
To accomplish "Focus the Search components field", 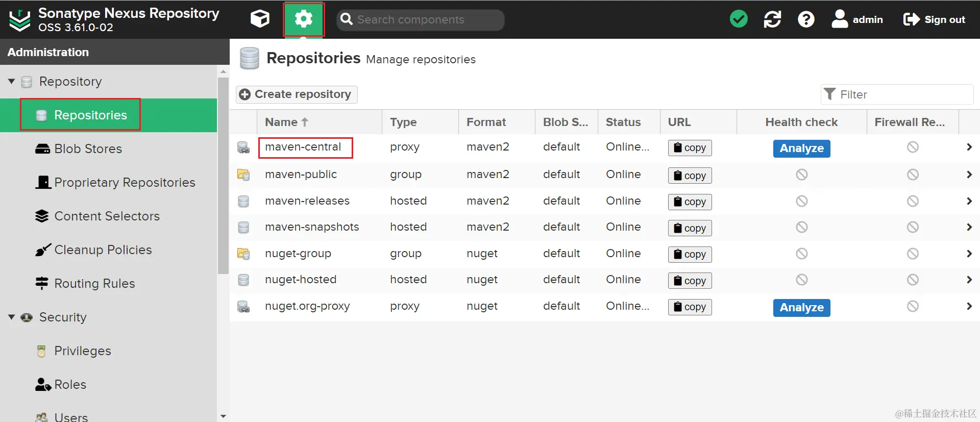I will click(421, 19).
